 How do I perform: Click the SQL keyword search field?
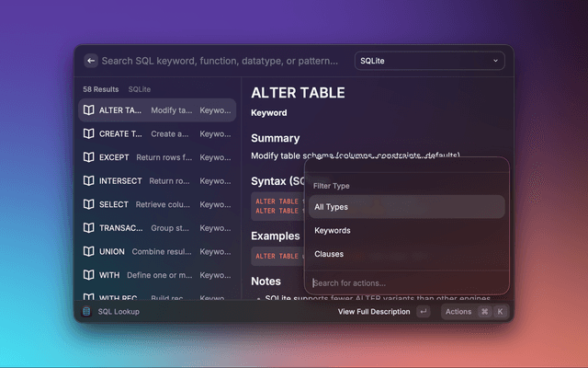[x=220, y=61]
